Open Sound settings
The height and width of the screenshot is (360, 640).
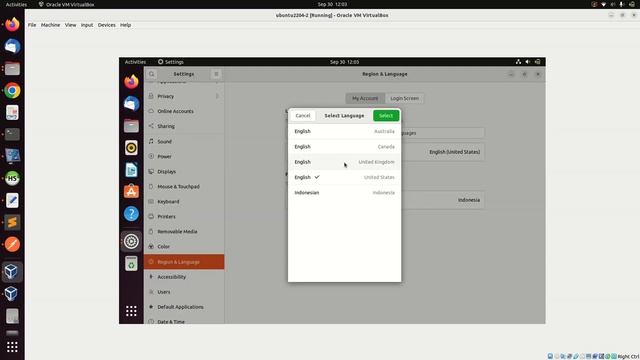(x=184, y=141)
